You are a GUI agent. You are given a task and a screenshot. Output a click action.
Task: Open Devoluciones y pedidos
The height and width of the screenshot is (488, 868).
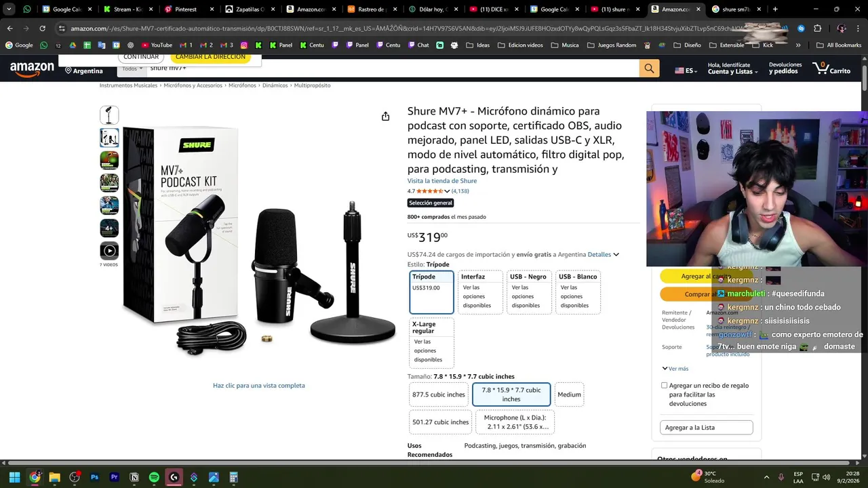coord(785,68)
